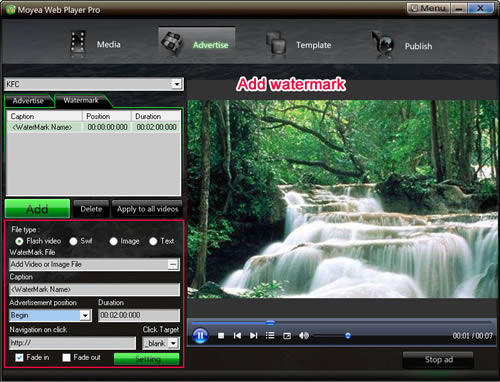Click the Moyea app icon in title bar
The height and width of the screenshot is (382, 500).
(10, 9)
